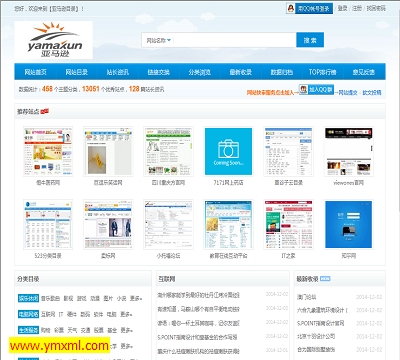
Task: Click the QQ penguin login icon
Action: [x=291, y=8]
